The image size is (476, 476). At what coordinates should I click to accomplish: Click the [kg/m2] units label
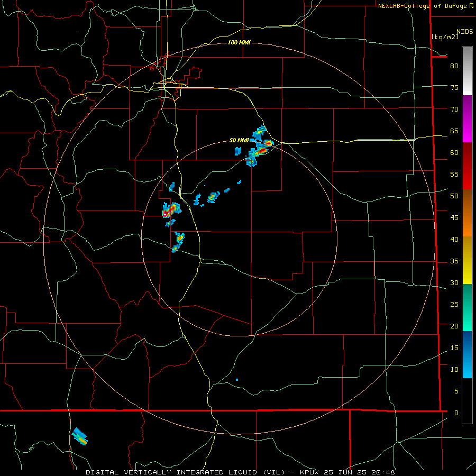[445, 37]
